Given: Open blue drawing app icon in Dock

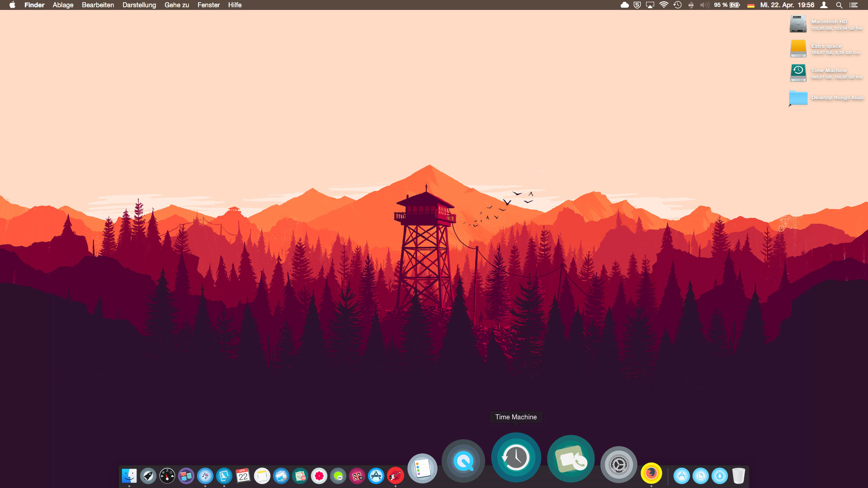Looking at the screenshot, I should point(224,475).
